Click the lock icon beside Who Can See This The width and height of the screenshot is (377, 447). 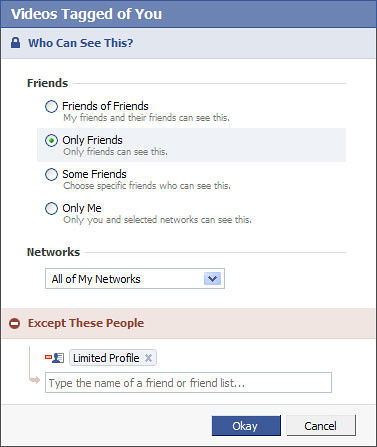coord(15,43)
